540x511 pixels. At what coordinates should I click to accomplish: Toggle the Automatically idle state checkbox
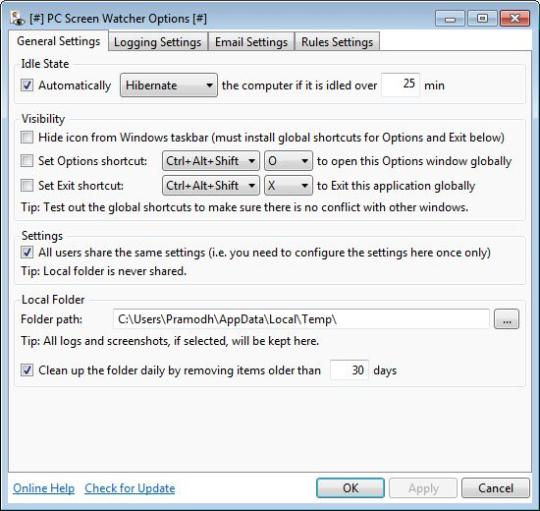coord(27,85)
